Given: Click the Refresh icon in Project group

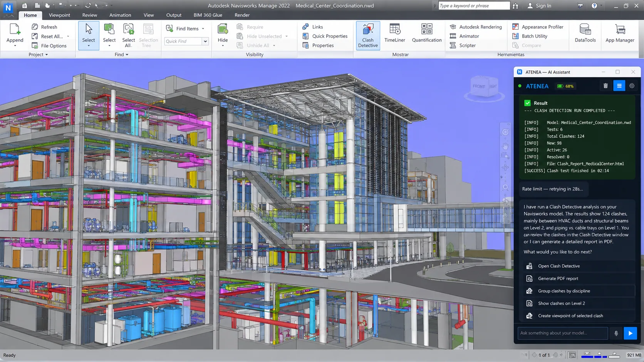Looking at the screenshot, I should tap(35, 27).
